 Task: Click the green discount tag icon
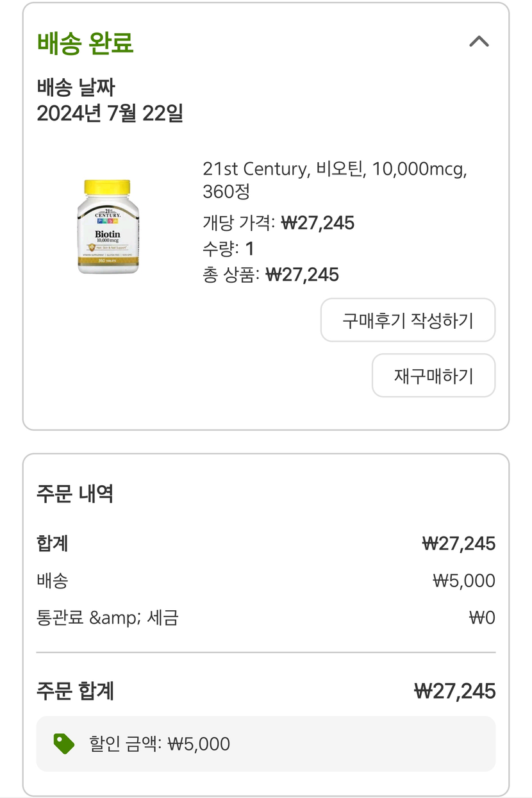click(63, 744)
